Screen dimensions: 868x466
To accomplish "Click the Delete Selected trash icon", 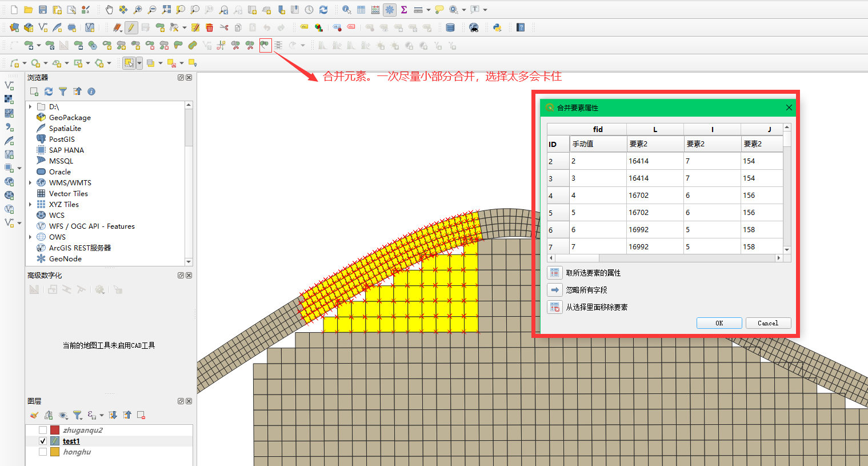I will point(210,27).
